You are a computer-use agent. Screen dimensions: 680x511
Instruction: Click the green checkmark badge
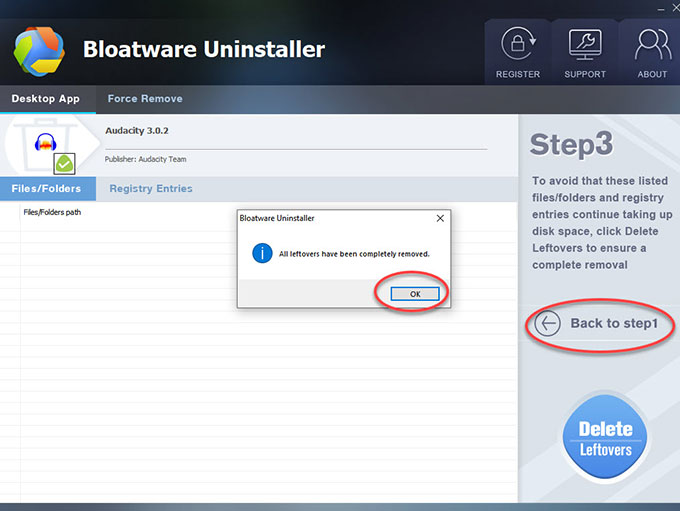64,164
